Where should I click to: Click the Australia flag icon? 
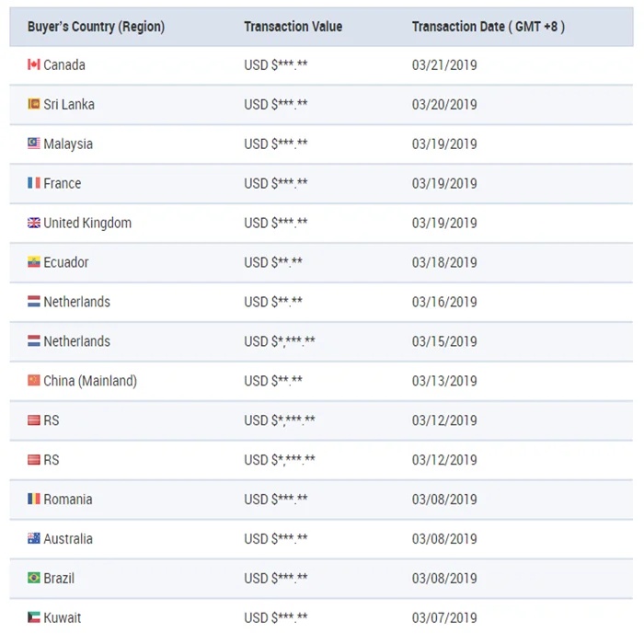pos(34,539)
